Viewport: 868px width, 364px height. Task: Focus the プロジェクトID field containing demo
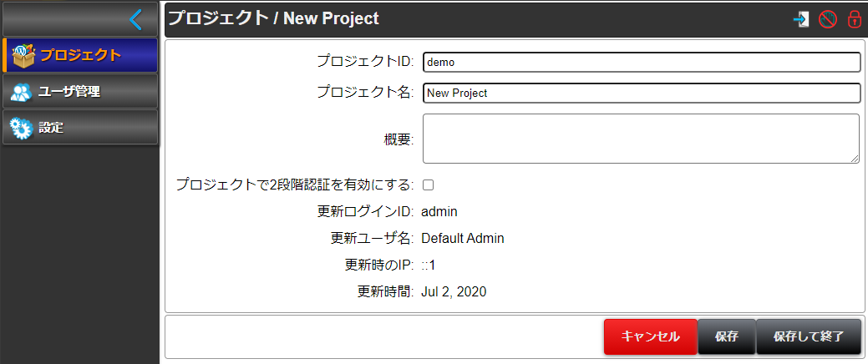(642, 63)
